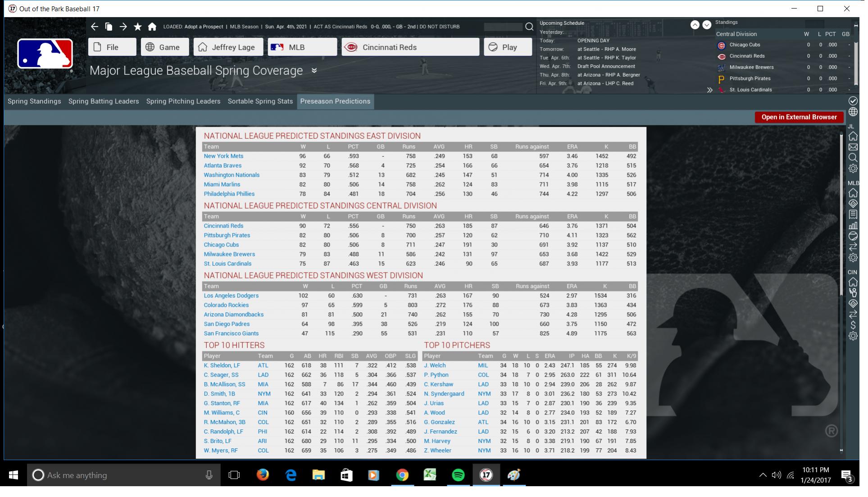Open MLB statistics bar chart icon
The width and height of the screenshot is (868, 497).
click(853, 225)
